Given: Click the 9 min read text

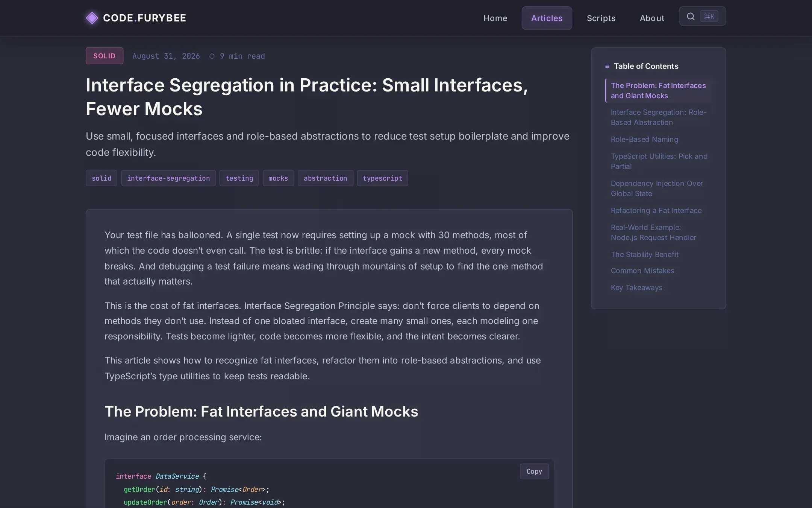Looking at the screenshot, I should coord(242,56).
